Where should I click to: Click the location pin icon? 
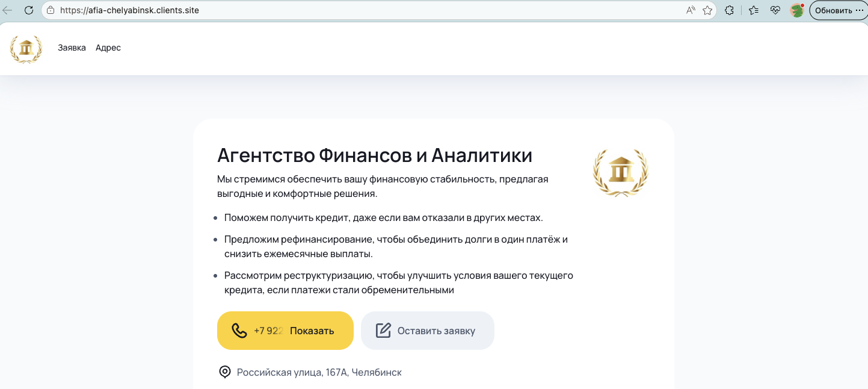pos(224,372)
